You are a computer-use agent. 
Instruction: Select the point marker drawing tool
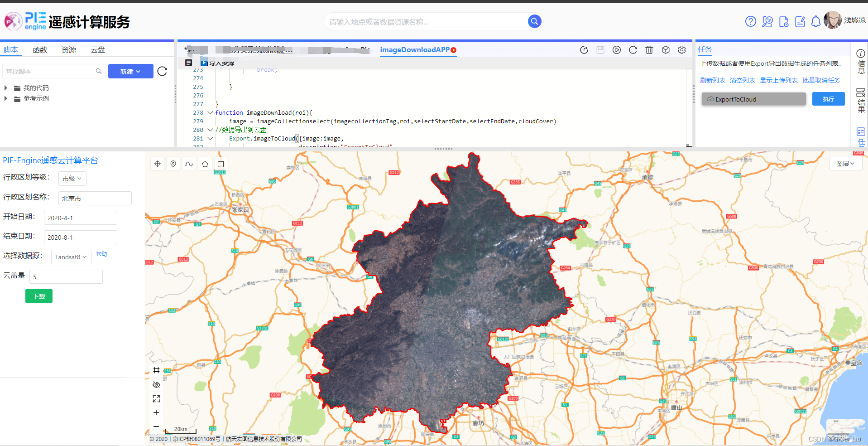tap(173, 164)
